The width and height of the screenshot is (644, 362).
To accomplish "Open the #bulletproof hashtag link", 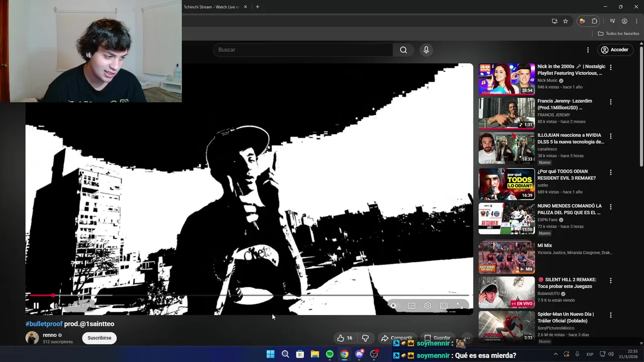I will click(44, 324).
